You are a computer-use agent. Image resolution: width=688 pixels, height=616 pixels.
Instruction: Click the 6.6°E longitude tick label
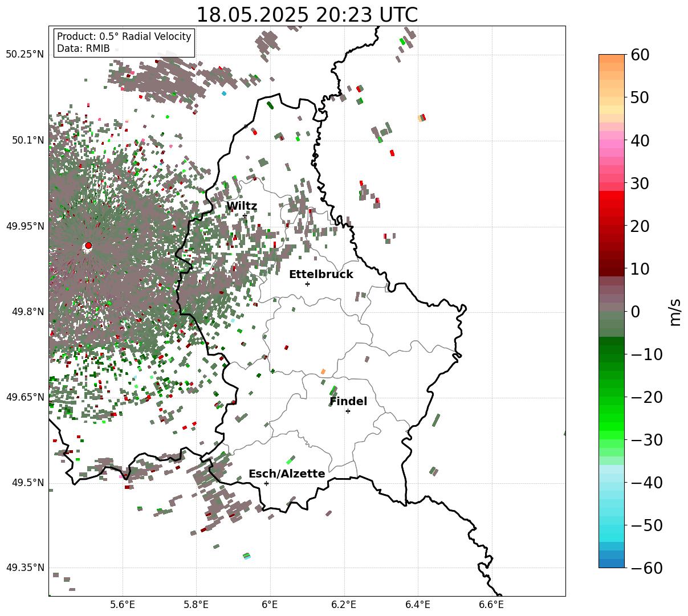(491, 605)
